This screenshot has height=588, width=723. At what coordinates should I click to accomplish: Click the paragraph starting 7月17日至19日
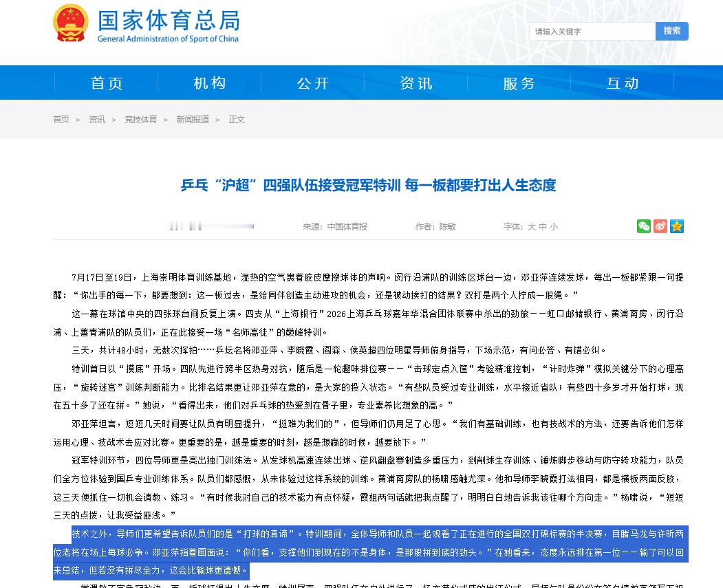click(369, 286)
